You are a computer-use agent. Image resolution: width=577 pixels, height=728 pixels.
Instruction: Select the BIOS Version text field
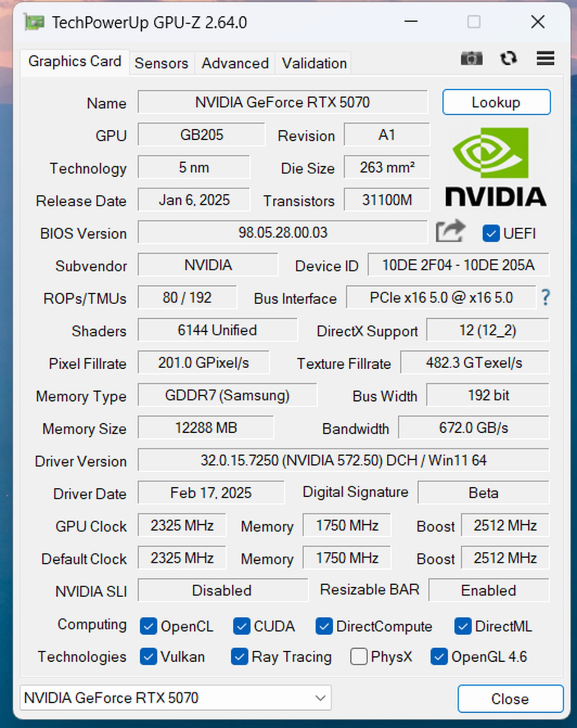pos(283,233)
